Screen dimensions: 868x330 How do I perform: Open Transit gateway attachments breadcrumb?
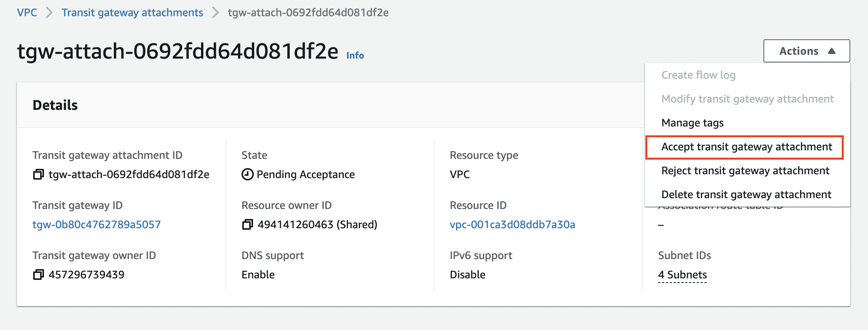[x=132, y=13]
